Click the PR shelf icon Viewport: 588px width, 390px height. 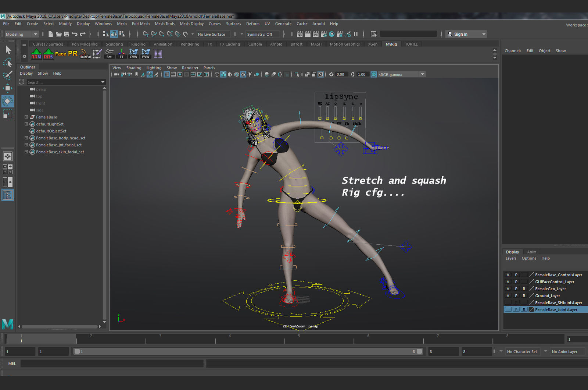73,53
